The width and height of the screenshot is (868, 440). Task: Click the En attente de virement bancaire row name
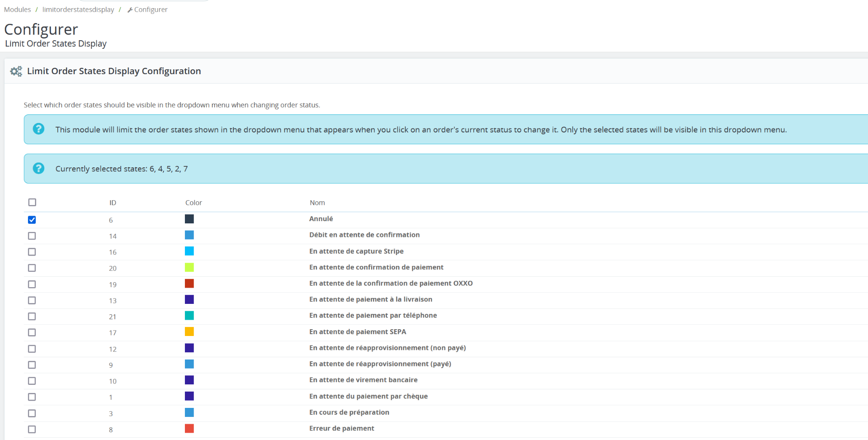[363, 380]
